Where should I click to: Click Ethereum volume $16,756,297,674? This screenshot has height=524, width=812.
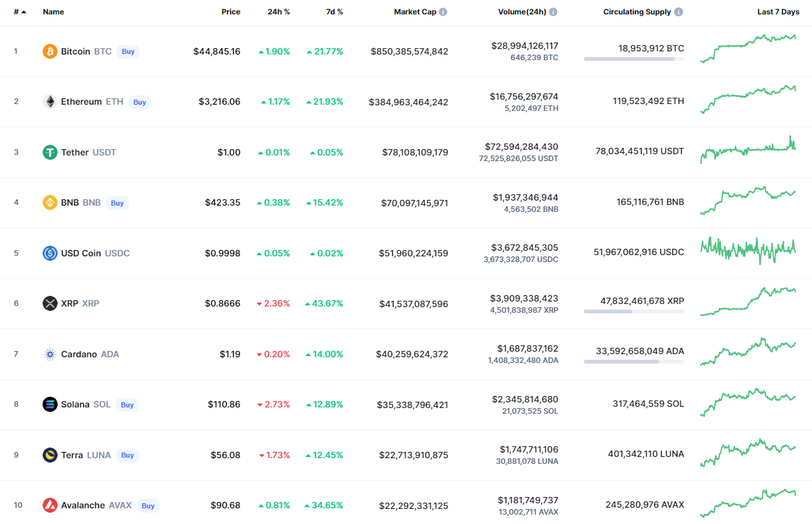pyautogui.click(x=524, y=97)
